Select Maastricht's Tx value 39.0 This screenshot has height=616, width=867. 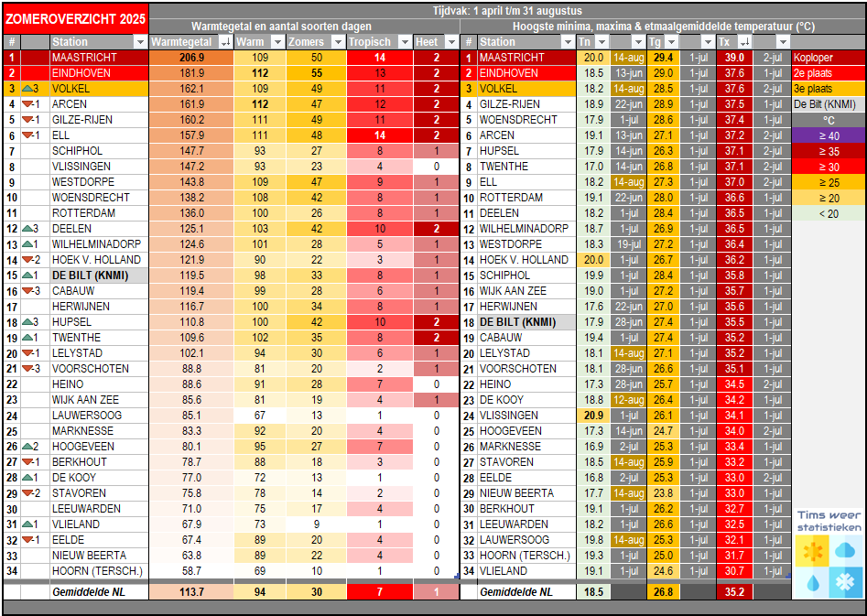[734, 58]
